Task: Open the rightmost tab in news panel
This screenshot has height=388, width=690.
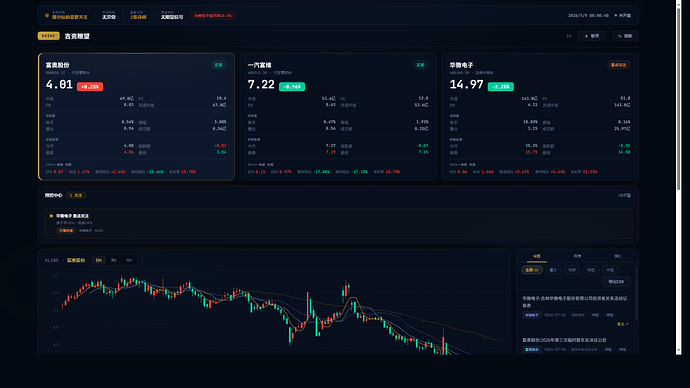Action: 618,256
